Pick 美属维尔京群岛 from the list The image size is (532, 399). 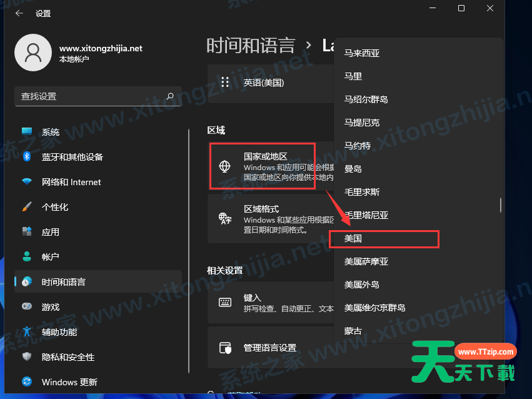[418, 308]
